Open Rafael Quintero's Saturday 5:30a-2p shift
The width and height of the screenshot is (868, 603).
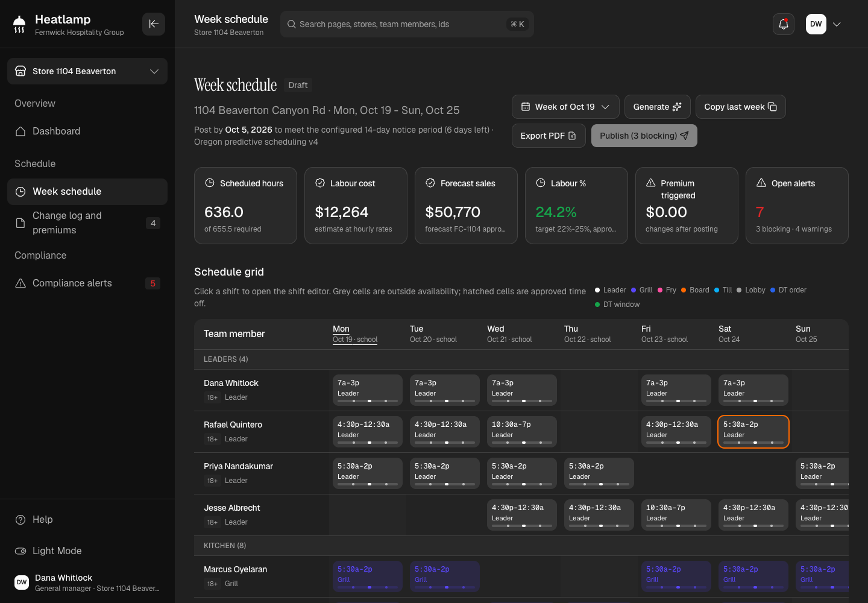tap(753, 432)
